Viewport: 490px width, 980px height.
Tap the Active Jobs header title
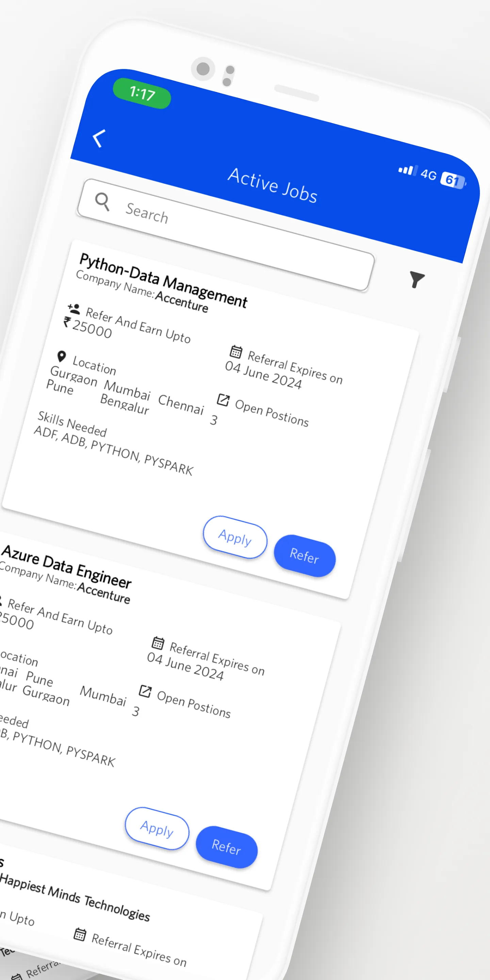[272, 186]
